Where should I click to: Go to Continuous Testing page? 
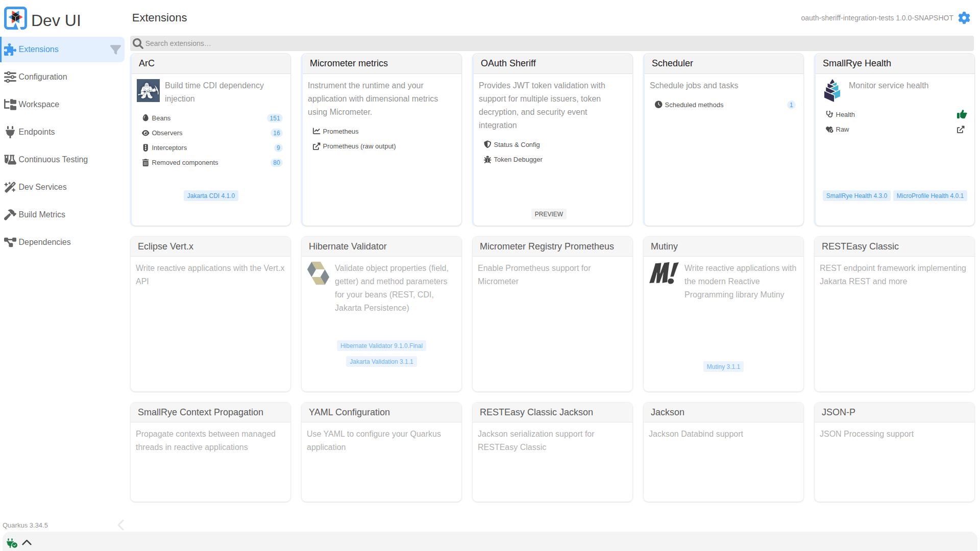pos(53,160)
